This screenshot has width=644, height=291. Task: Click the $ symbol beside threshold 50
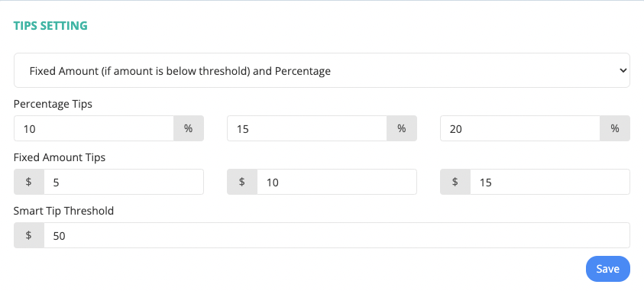(x=29, y=235)
